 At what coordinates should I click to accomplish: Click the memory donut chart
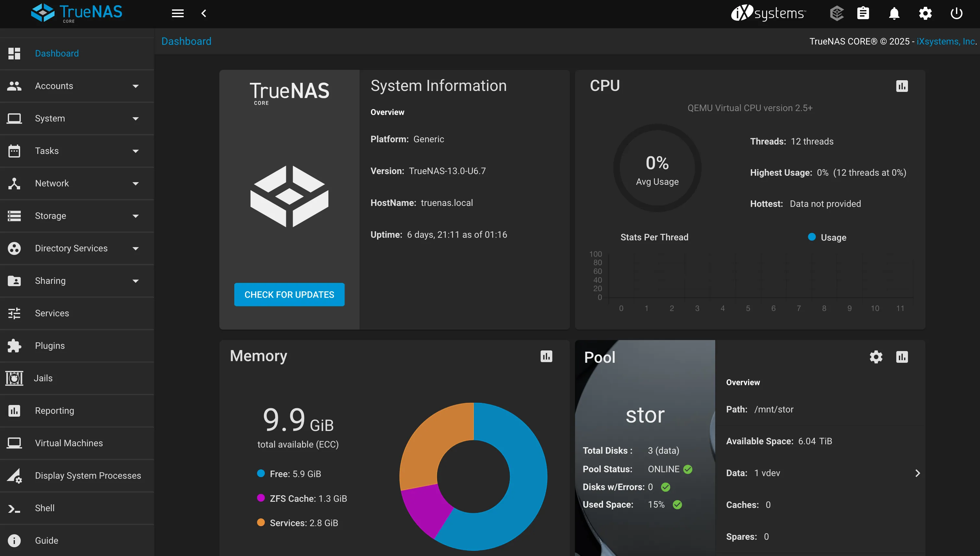pyautogui.click(x=473, y=476)
